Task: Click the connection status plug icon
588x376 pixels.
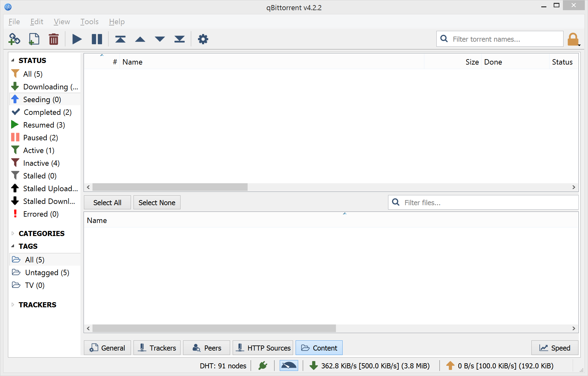Action: [x=263, y=366]
